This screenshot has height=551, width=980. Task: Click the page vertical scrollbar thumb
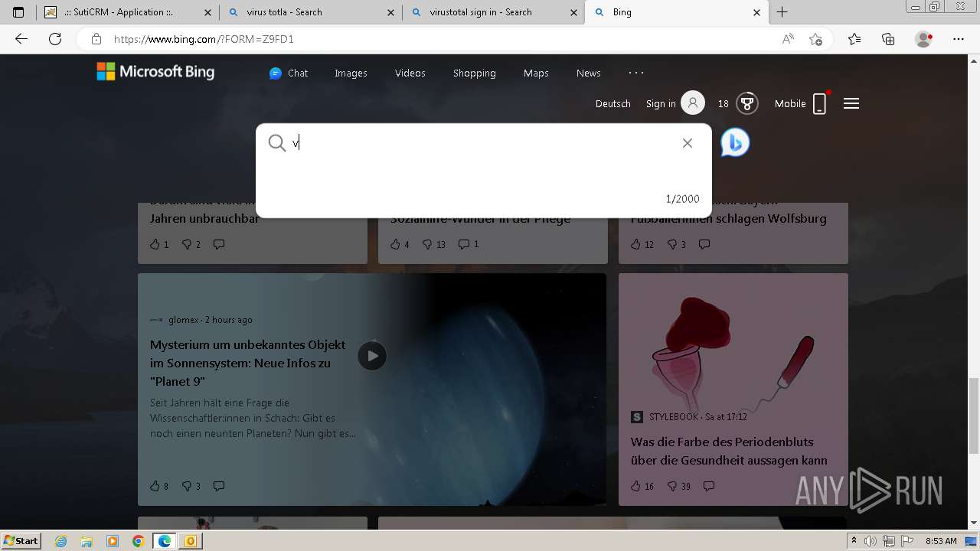coord(974,415)
